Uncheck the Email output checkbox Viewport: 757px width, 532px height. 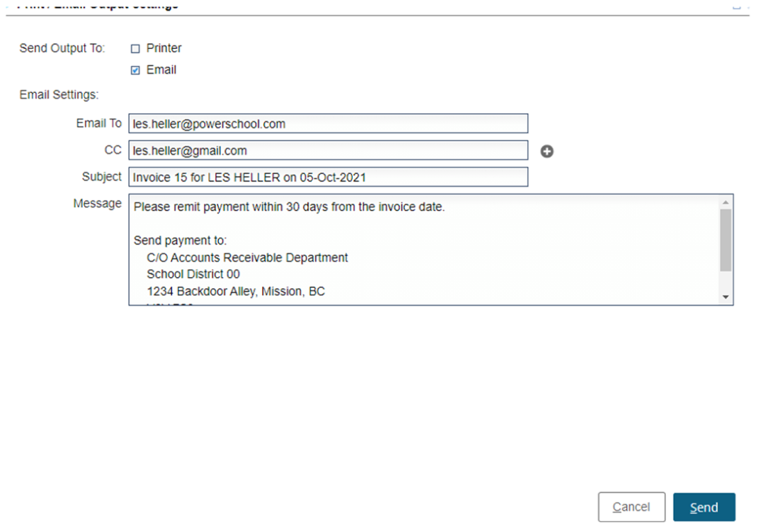[135, 70]
